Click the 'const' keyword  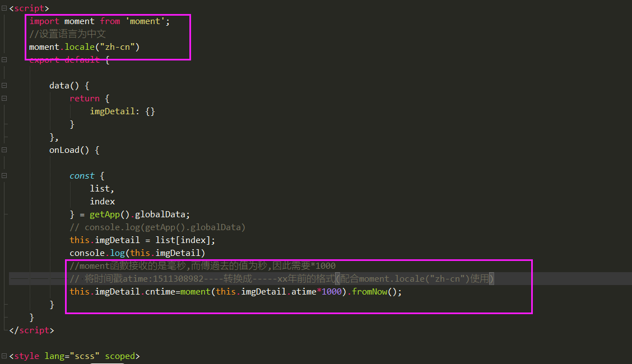(82, 176)
